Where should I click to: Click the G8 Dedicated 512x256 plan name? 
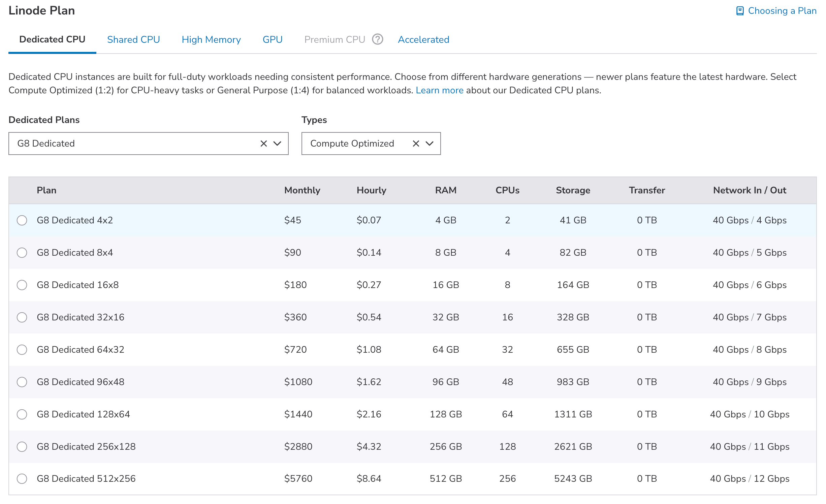click(x=86, y=479)
